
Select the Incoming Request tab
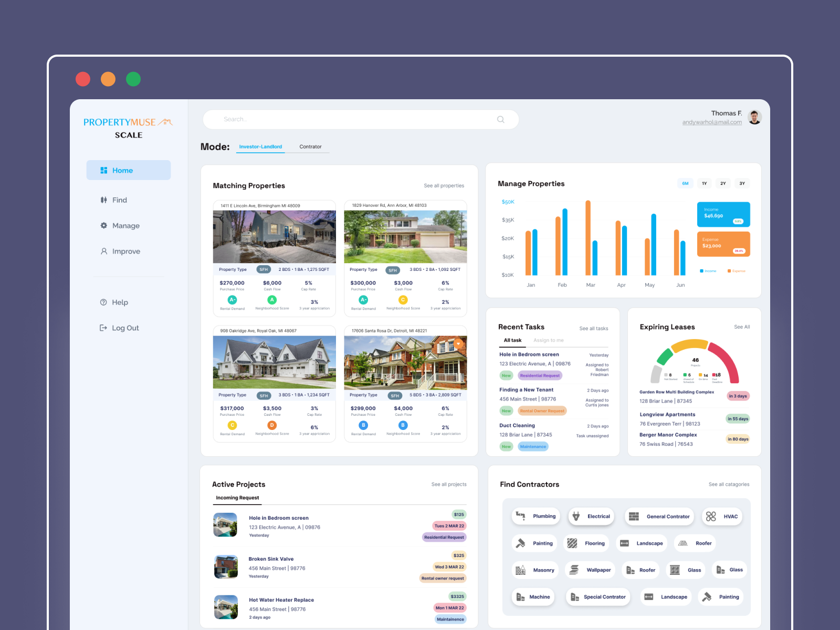click(237, 498)
